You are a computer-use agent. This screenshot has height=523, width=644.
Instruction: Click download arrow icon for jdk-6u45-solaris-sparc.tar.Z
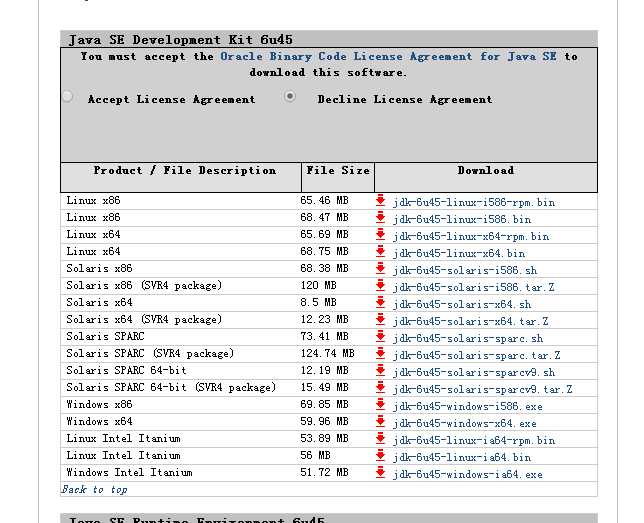380,353
